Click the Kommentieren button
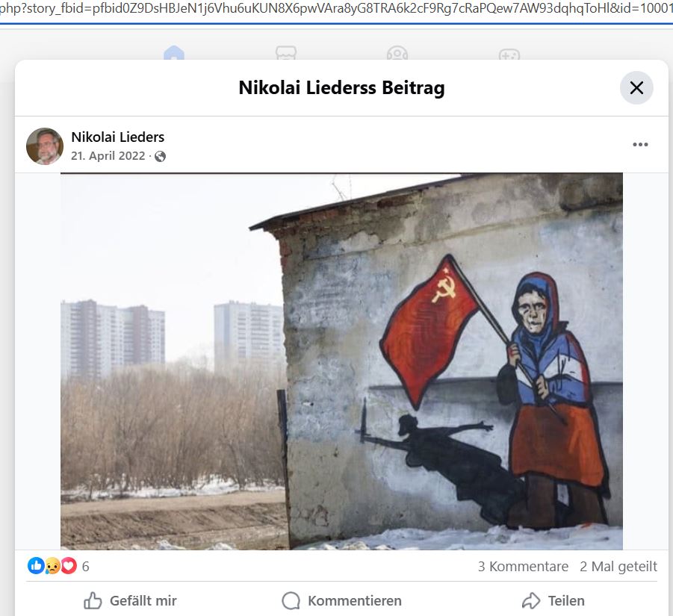Image resolution: width=673 pixels, height=616 pixels. point(341,600)
